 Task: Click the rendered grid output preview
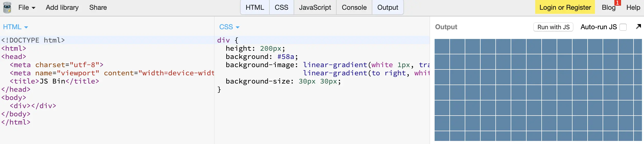coord(538,90)
